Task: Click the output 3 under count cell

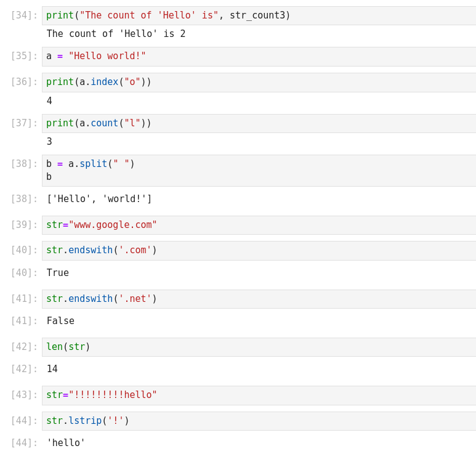Action: click(x=49, y=142)
